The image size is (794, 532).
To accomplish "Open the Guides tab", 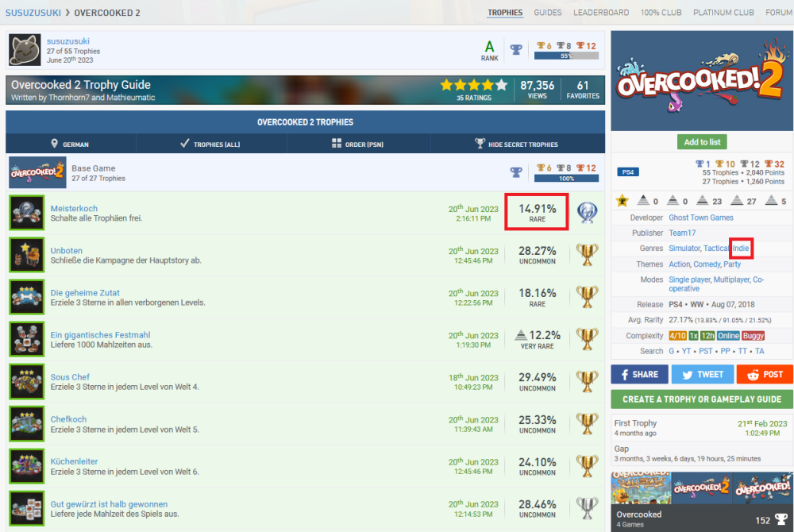I will pos(548,13).
